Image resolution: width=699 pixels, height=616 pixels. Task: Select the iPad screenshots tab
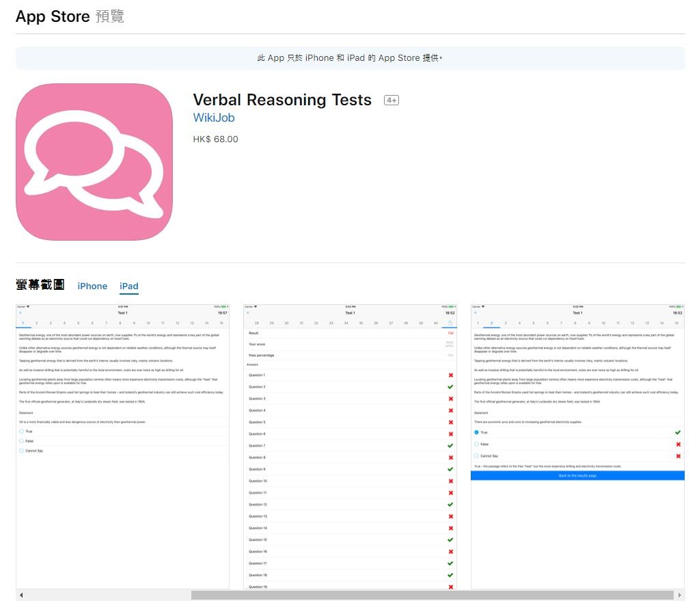[129, 286]
